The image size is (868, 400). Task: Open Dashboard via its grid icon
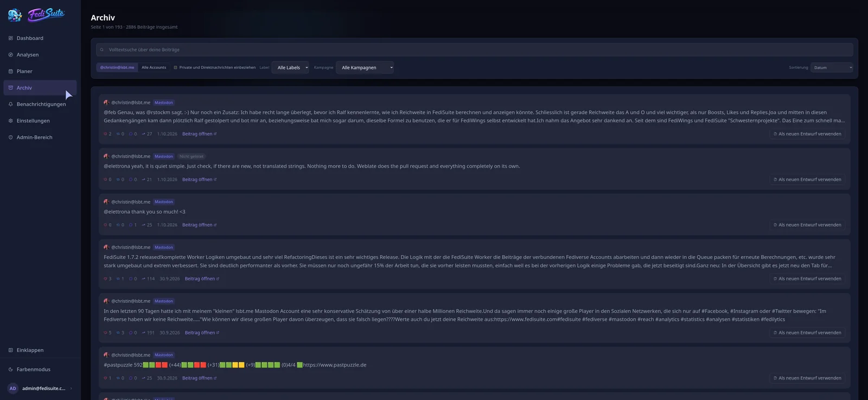[x=11, y=38]
